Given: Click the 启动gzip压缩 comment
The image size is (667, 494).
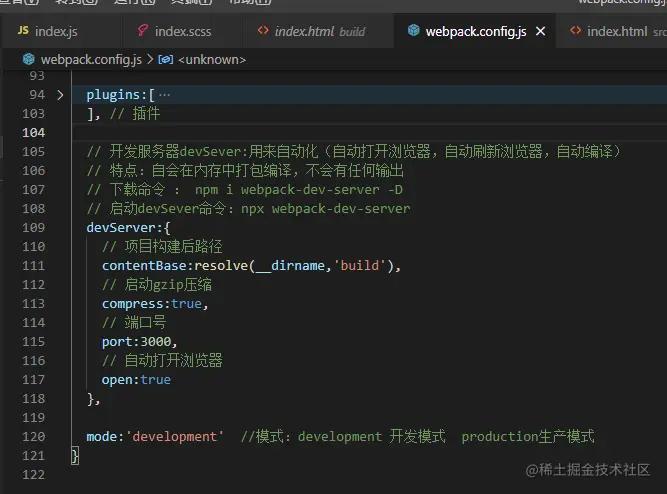Looking at the screenshot, I should pyautogui.click(x=157, y=285).
